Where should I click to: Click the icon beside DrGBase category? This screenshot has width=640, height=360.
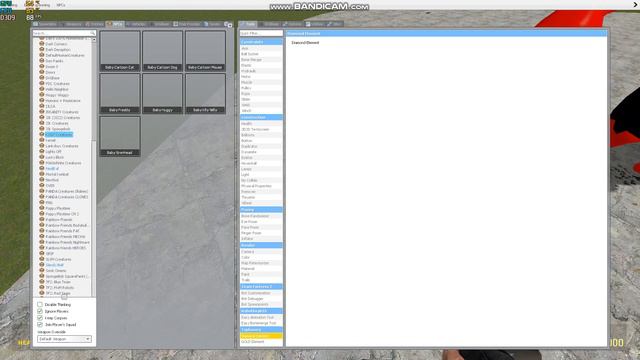[42, 78]
